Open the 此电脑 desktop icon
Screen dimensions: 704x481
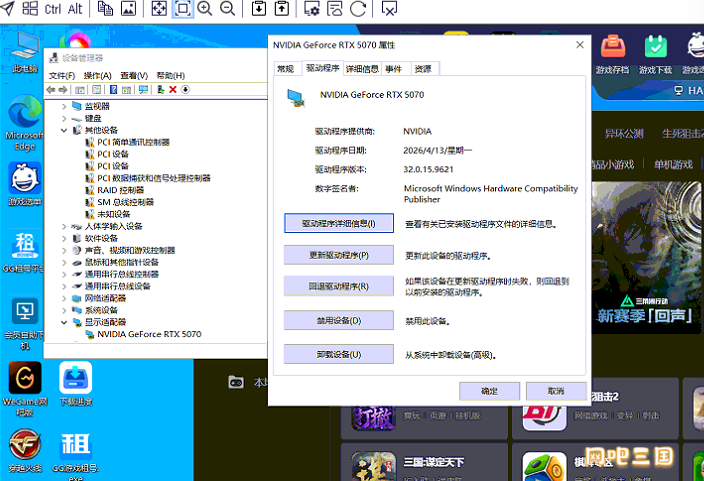tap(25, 51)
